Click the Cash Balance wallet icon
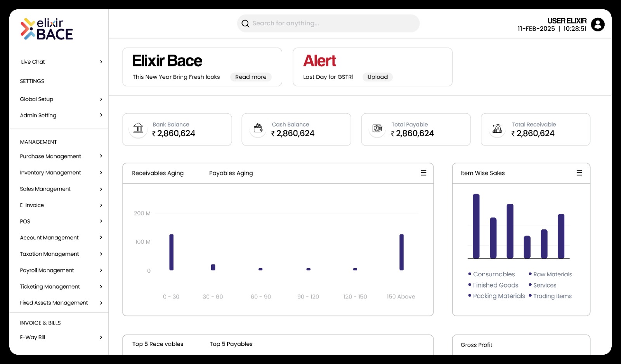This screenshot has height=364, width=621. coord(258,128)
